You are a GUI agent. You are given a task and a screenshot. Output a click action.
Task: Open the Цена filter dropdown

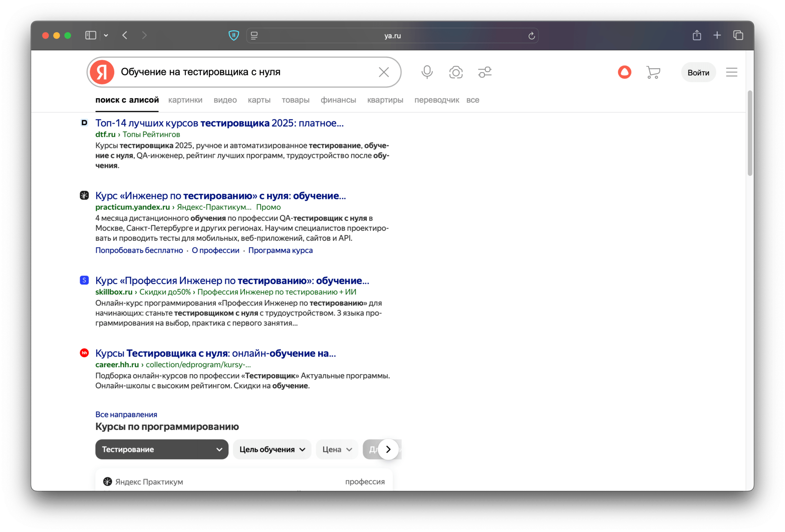click(337, 449)
